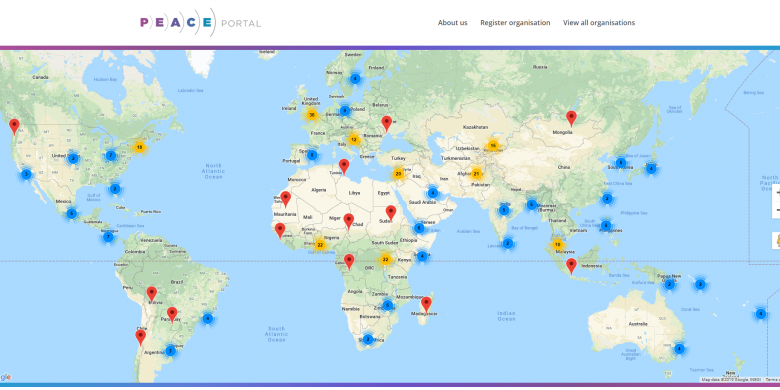Open the blue cluster in the East China Sea
The height and width of the screenshot is (390, 780).
click(x=606, y=198)
